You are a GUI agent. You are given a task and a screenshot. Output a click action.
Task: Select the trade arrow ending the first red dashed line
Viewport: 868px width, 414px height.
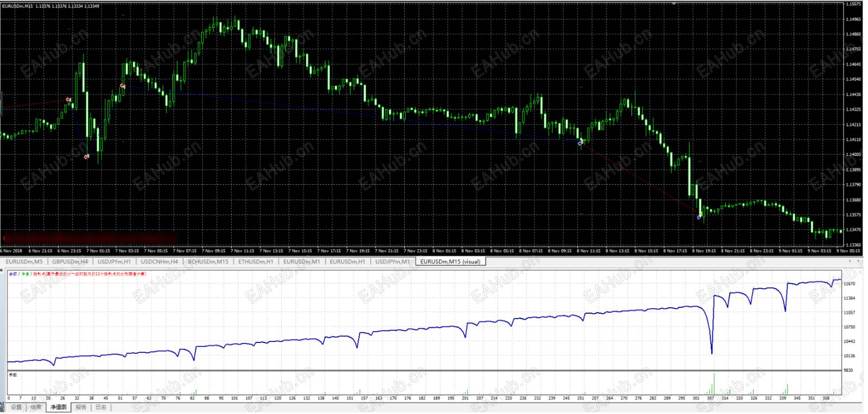[x=68, y=100]
